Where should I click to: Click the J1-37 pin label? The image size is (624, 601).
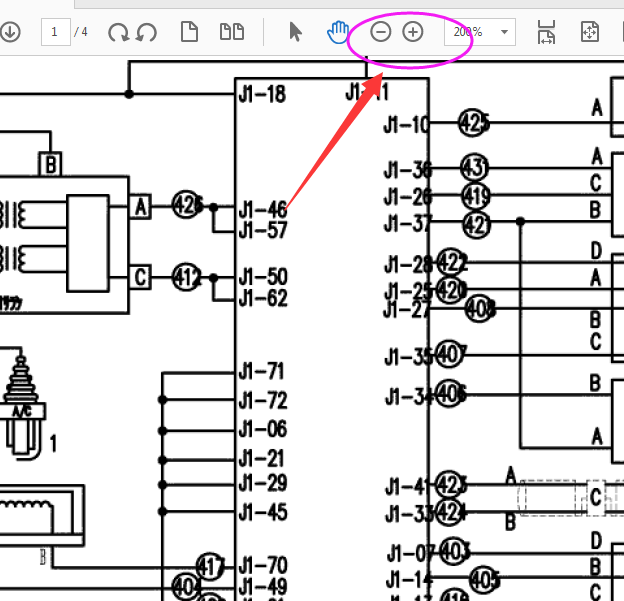408,224
